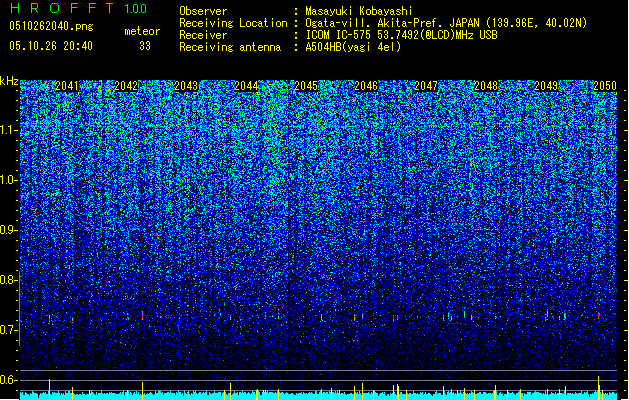Click the meteor count value 33

tap(145, 46)
